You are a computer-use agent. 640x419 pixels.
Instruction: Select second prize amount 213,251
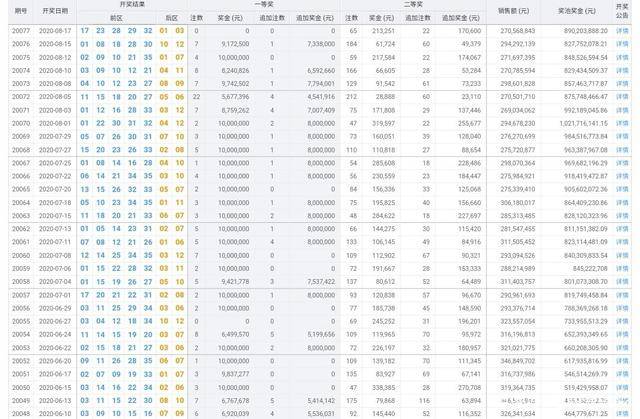383,31
